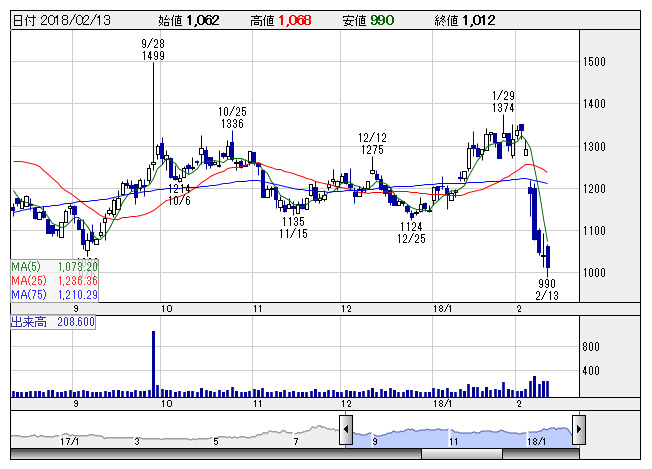Click the tall volume spike bar on 9/28
Viewport: 652px width, 469px height.
pos(153,364)
